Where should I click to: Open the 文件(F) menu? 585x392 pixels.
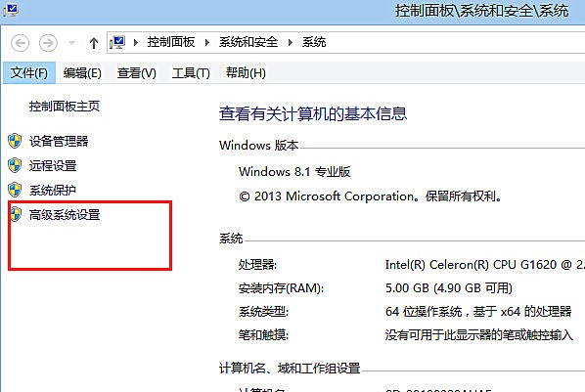pos(29,72)
